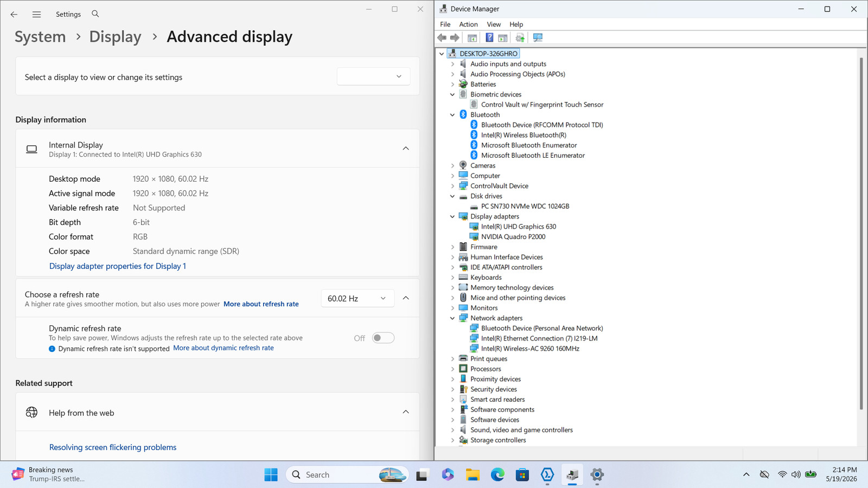868x488 pixels.
Task: Open Display adapter properties for Display 1
Action: tap(118, 266)
